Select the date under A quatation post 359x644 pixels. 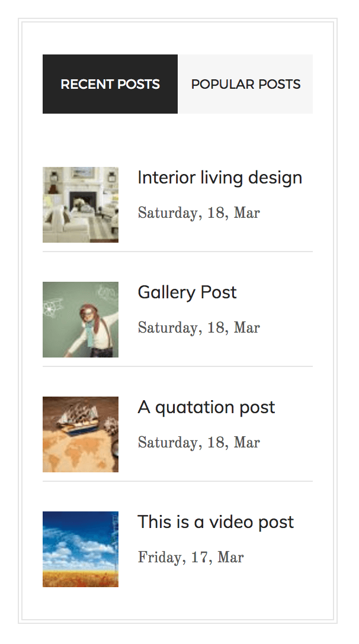[x=198, y=443]
